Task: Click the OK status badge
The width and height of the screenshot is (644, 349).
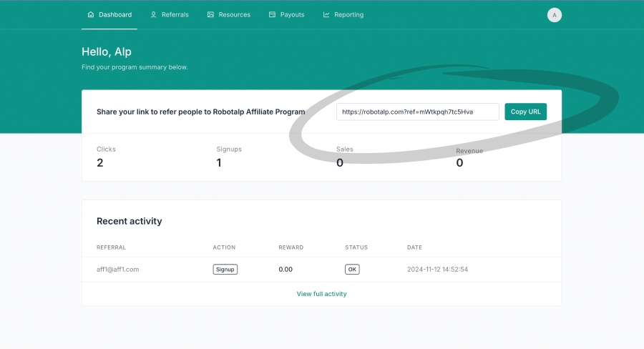Action: tap(352, 270)
